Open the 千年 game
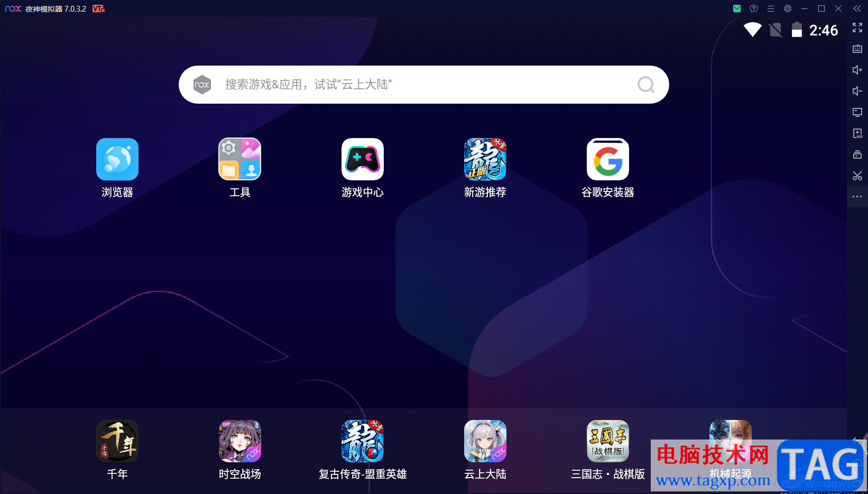This screenshot has width=868, height=494. [x=117, y=441]
